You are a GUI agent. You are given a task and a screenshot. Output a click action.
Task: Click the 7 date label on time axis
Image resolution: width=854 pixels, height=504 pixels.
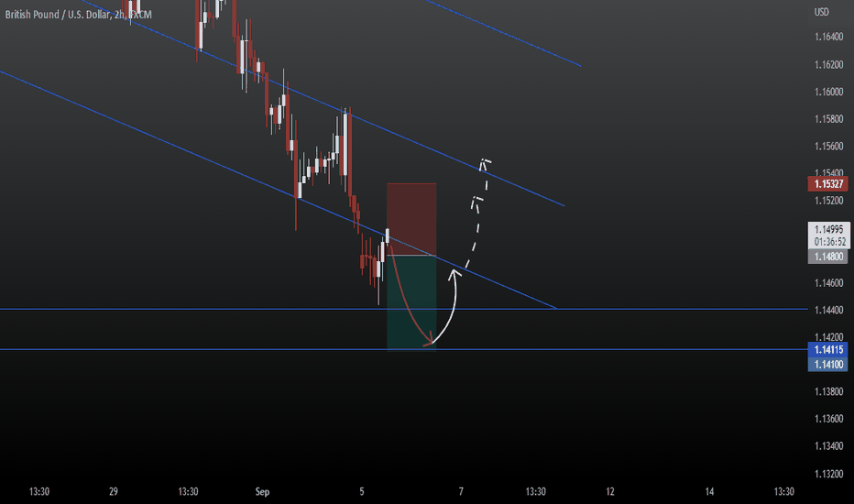click(461, 491)
